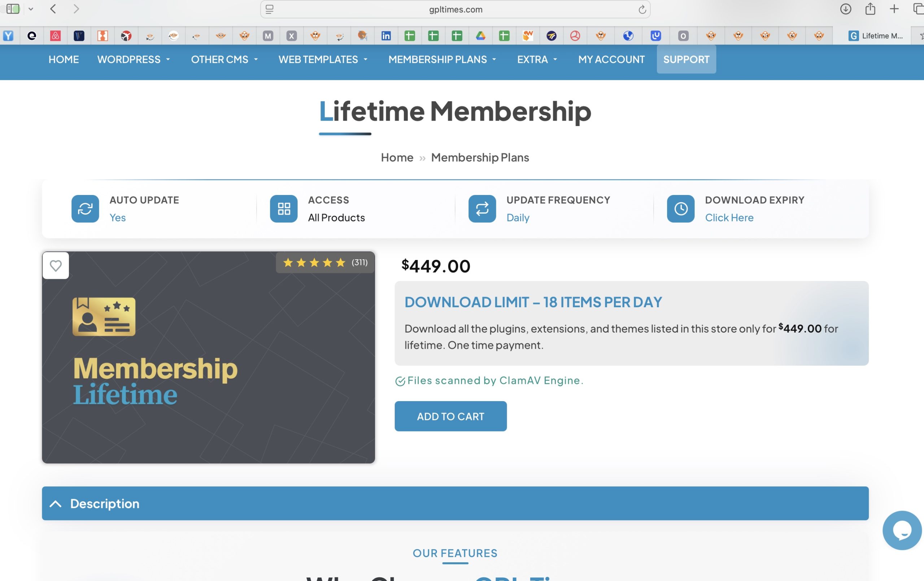Show the tab overview
This screenshot has width=924, height=581.
(918, 9)
